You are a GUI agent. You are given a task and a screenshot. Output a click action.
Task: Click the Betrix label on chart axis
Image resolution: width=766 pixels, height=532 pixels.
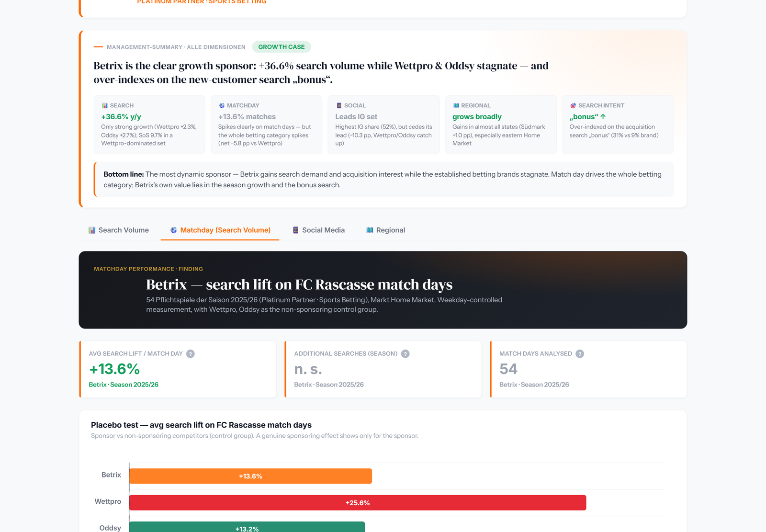coord(111,475)
